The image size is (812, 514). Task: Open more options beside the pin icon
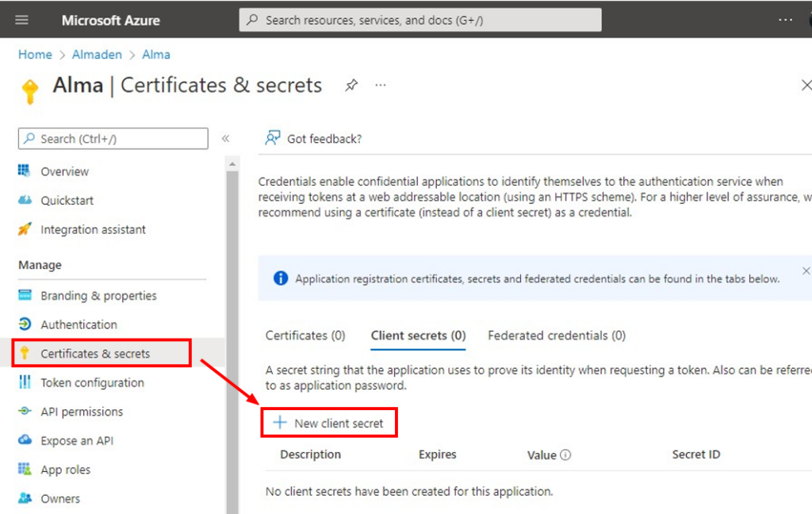pos(380,86)
